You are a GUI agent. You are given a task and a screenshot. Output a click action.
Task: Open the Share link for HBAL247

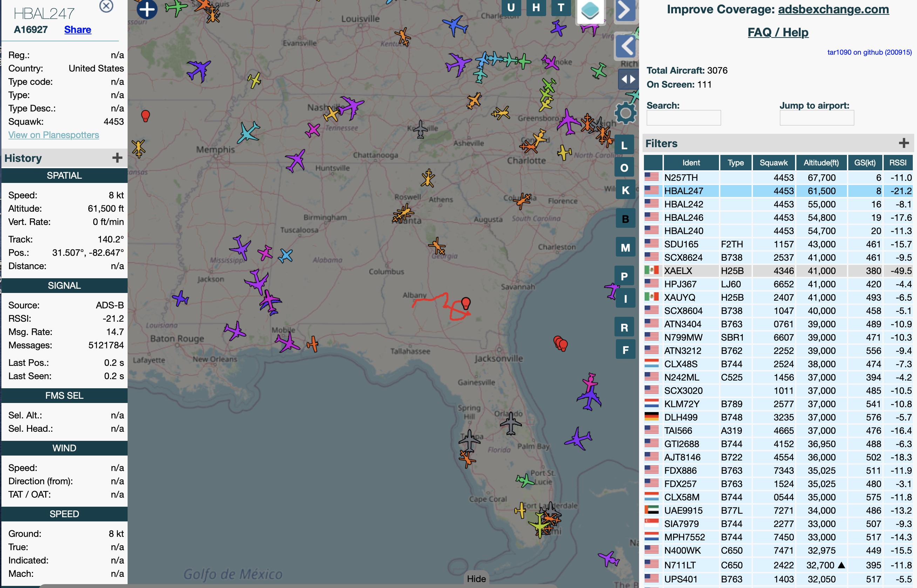77,29
